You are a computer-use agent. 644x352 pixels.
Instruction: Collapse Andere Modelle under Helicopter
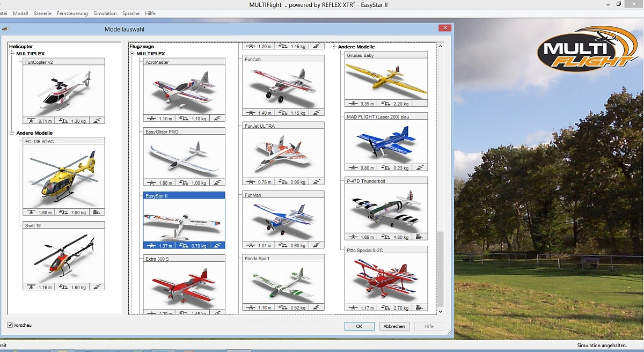pyautogui.click(x=12, y=133)
